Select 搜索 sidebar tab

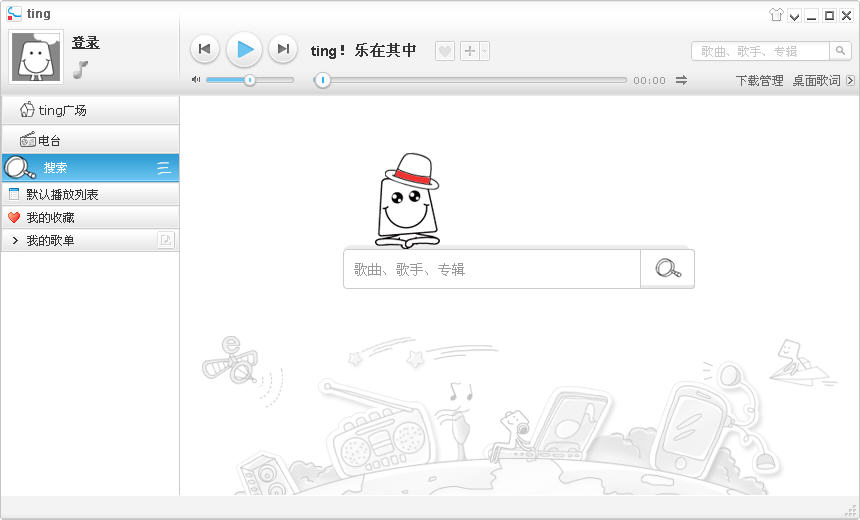90,167
